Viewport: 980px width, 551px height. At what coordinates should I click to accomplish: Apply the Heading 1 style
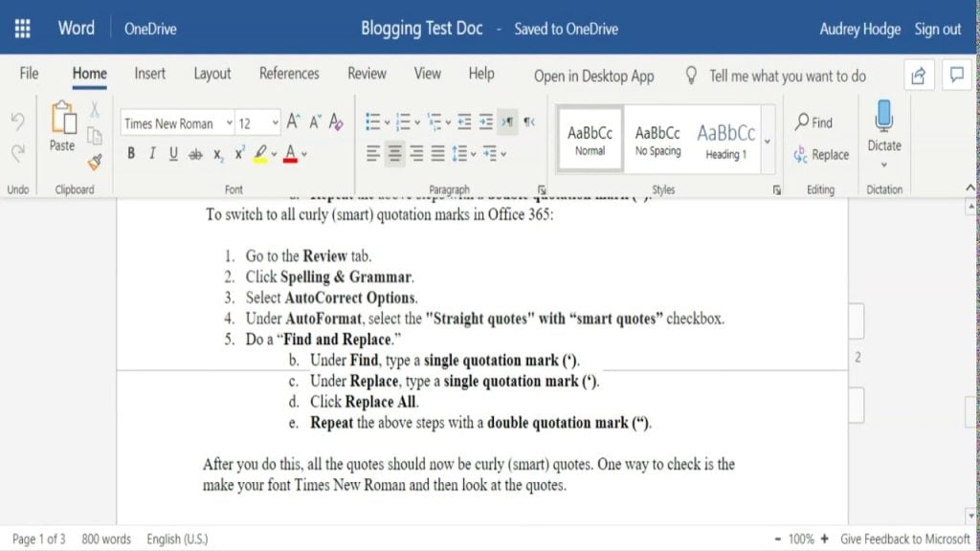tap(725, 141)
